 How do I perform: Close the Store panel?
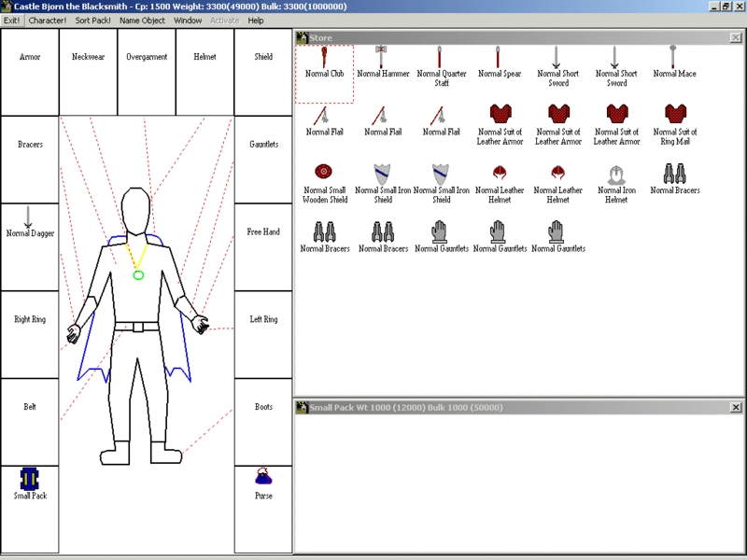click(736, 37)
